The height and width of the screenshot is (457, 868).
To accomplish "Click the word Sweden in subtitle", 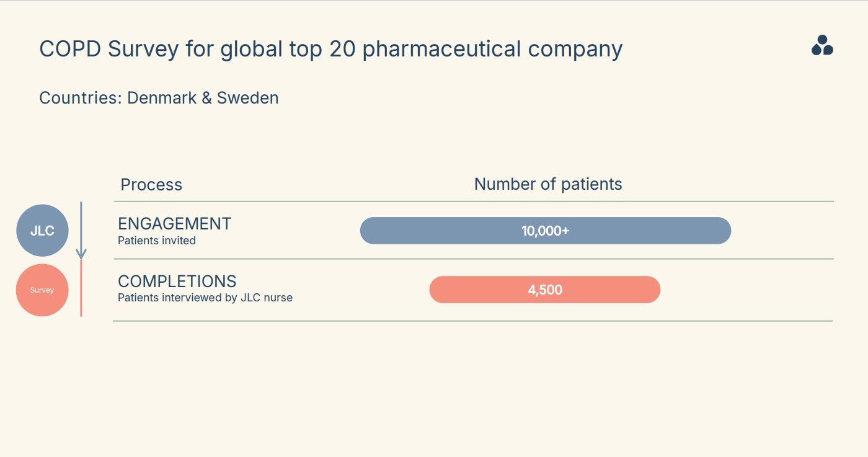I will 247,98.
